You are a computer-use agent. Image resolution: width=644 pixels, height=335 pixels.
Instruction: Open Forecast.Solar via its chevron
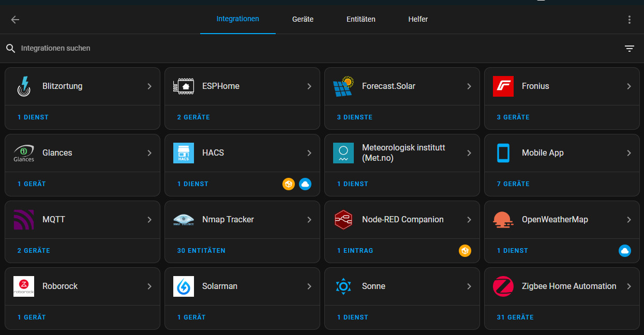(469, 86)
